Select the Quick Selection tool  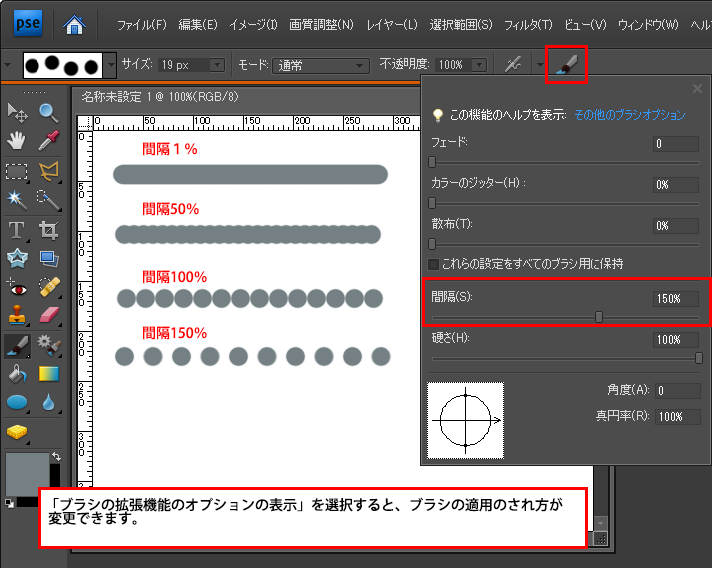49,200
